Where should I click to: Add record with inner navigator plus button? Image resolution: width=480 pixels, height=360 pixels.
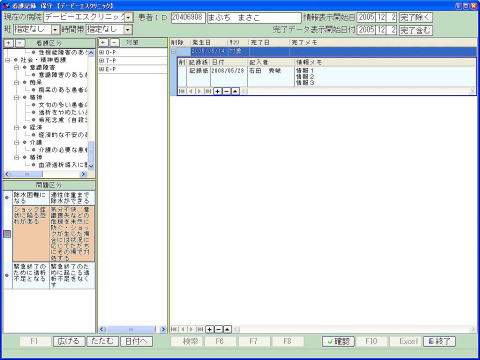[217, 91]
